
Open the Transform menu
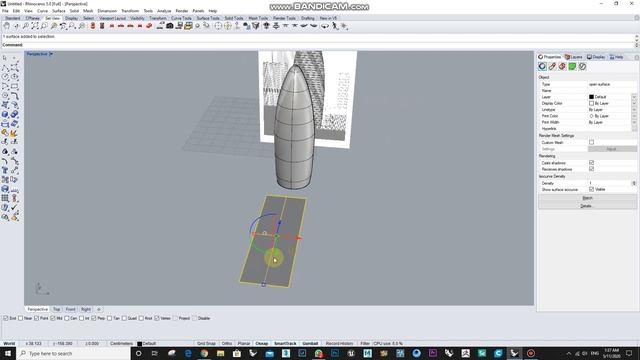pos(130,11)
